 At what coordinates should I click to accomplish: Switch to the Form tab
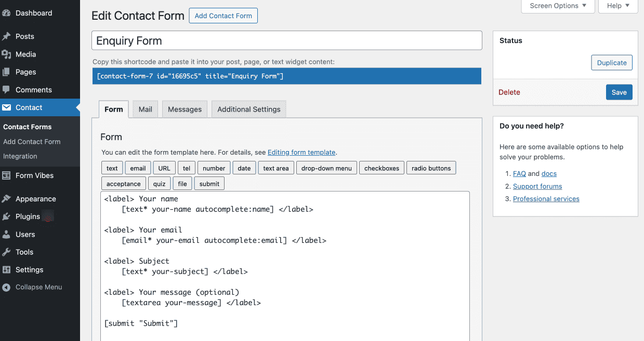click(x=114, y=109)
